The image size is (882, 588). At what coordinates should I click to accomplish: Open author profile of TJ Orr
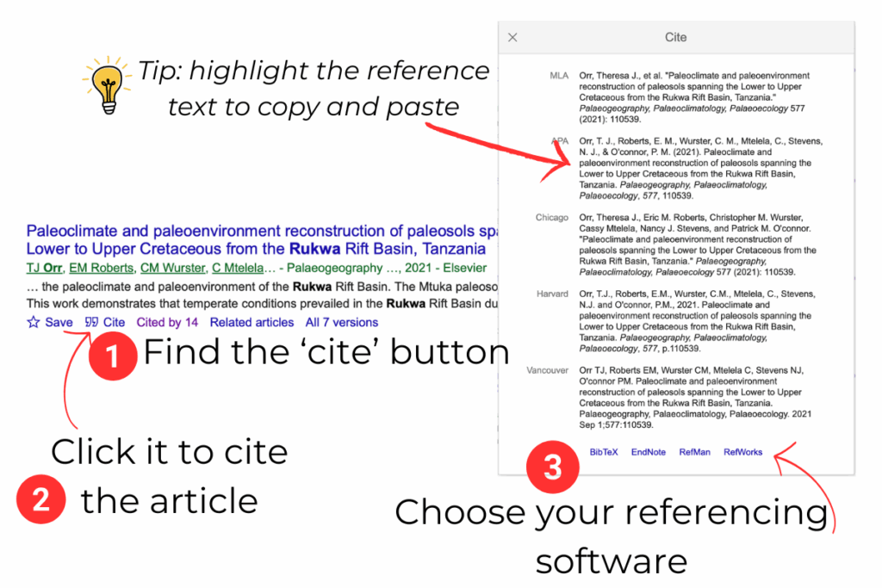click(x=43, y=267)
